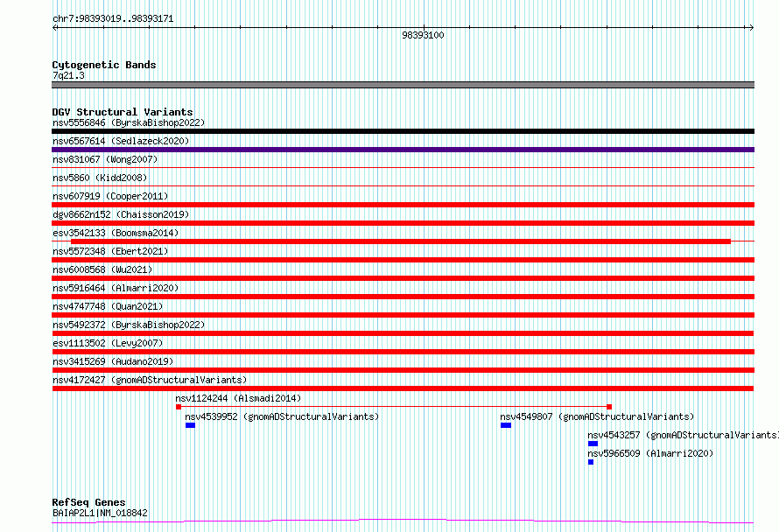Click the ruler left arrow end
The image size is (779, 532).
(x=54, y=28)
